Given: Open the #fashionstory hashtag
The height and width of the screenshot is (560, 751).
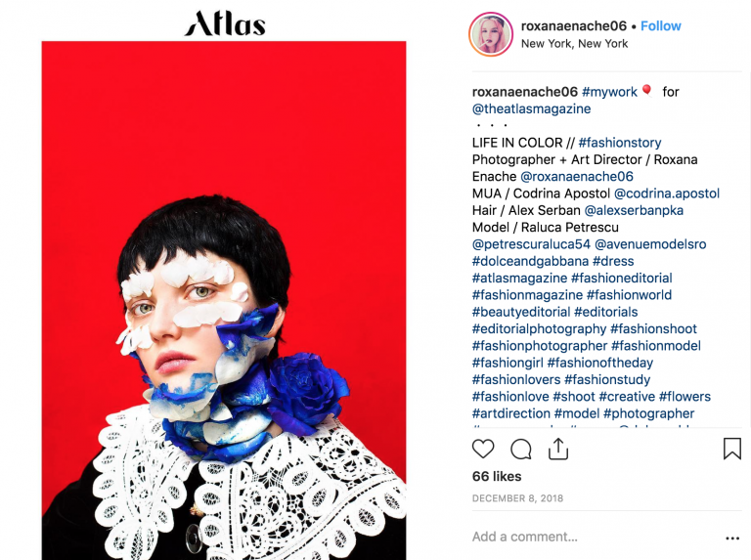Looking at the screenshot, I should coord(620,143).
